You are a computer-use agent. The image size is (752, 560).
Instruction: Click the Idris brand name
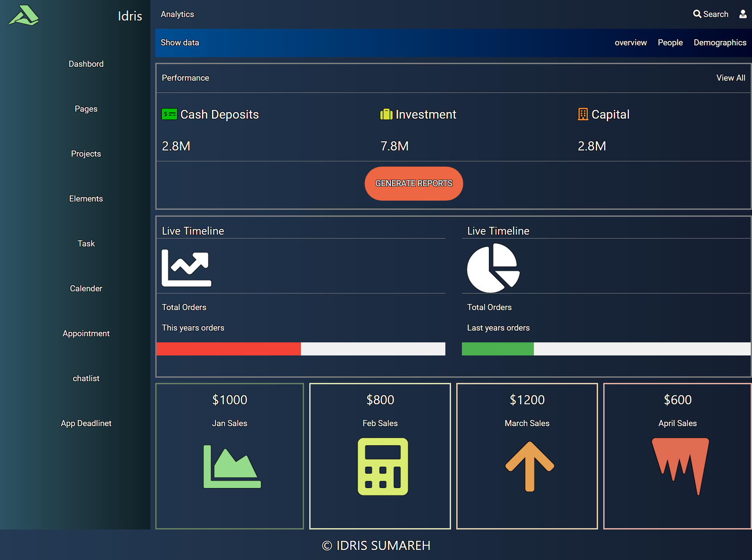click(130, 16)
